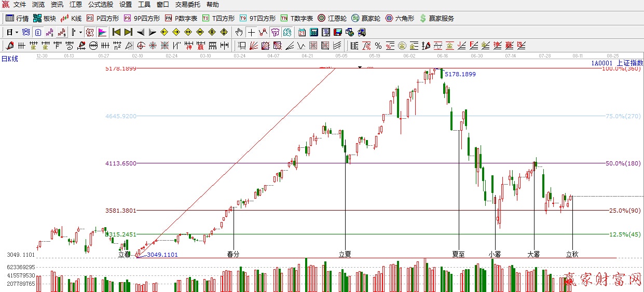The height and width of the screenshot is (292, 644).
Task: Click the 赢家服务 service button
Action: pyautogui.click(x=436, y=18)
